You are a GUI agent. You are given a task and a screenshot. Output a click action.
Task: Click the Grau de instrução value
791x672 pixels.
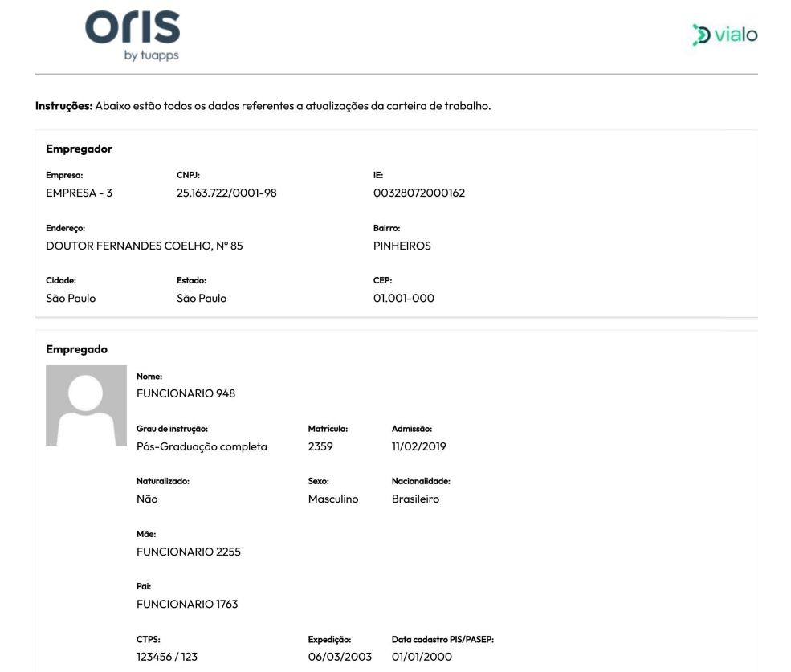click(x=202, y=446)
